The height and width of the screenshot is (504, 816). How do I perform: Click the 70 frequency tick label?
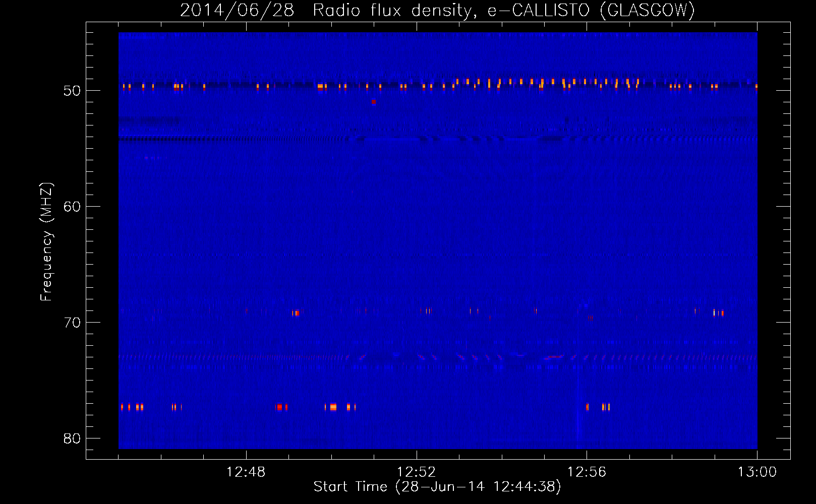72,323
